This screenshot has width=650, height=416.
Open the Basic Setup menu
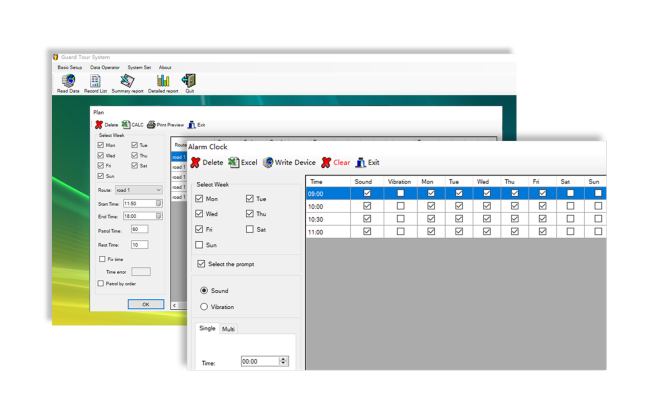70,68
